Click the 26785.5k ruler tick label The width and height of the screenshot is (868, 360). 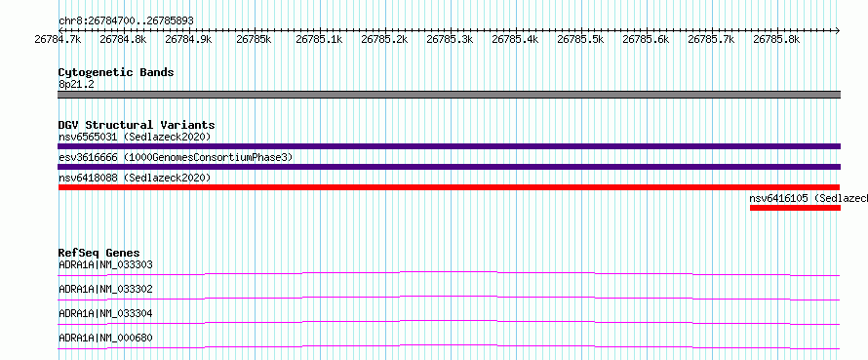pyautogui.click(x=580, y=39)
